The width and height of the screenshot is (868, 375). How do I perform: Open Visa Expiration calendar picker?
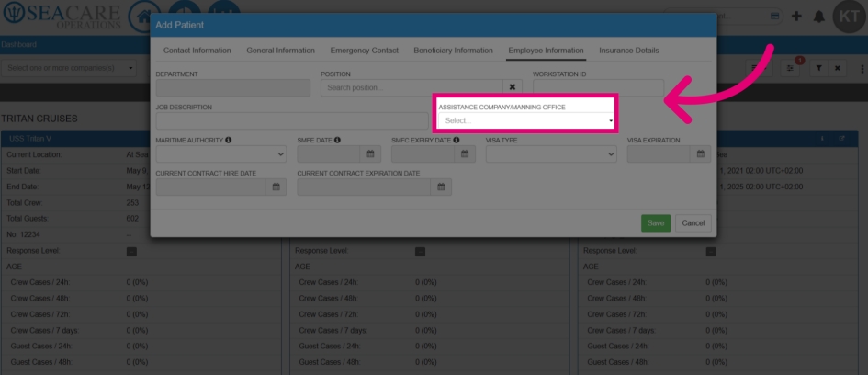point(700,154)
